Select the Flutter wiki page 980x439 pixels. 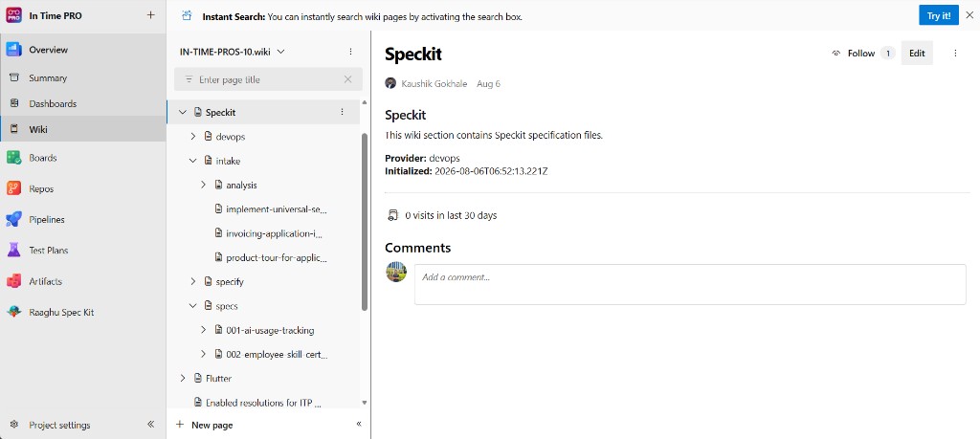tap(219, 379)
